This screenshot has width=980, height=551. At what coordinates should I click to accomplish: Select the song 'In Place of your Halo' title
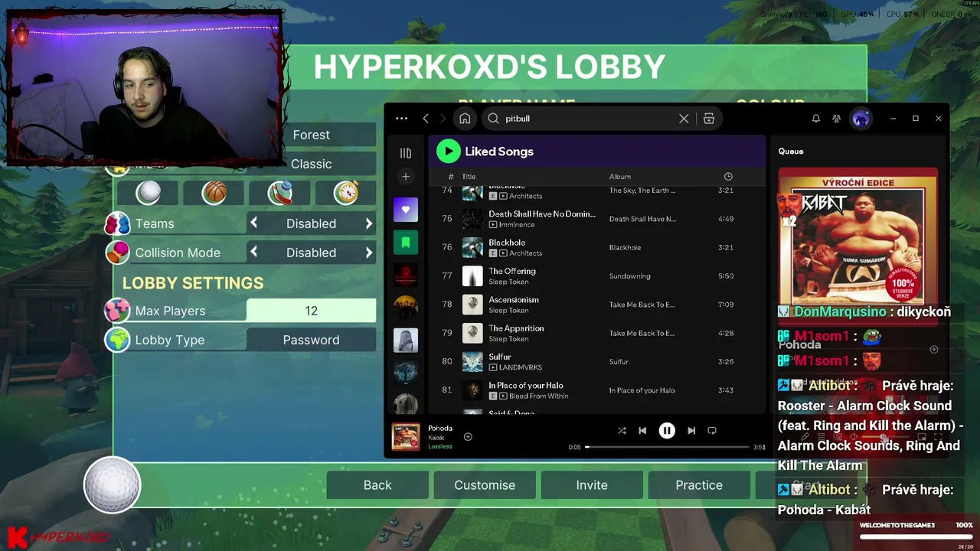pos(526,386)
